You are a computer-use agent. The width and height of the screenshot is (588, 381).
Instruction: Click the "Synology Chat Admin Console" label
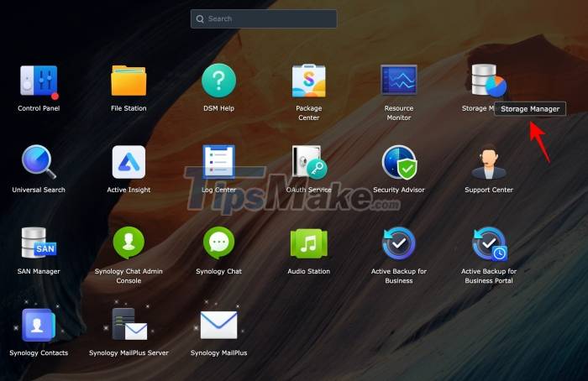129,276
